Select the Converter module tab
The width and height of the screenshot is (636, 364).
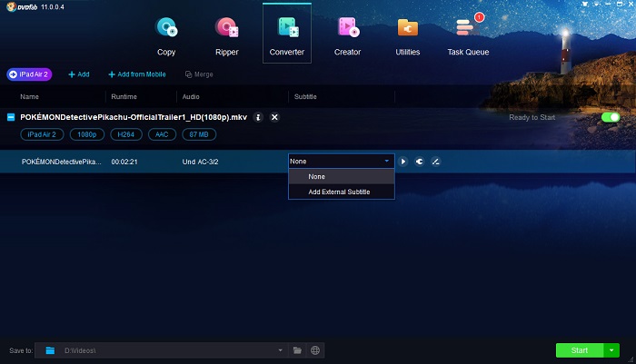click(287, 34)
